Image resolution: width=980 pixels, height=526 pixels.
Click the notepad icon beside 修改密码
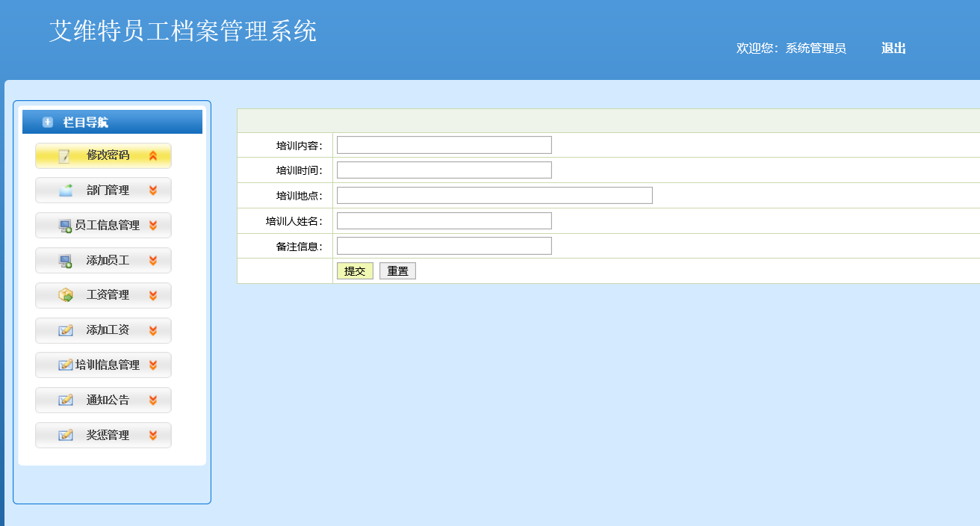65,156
